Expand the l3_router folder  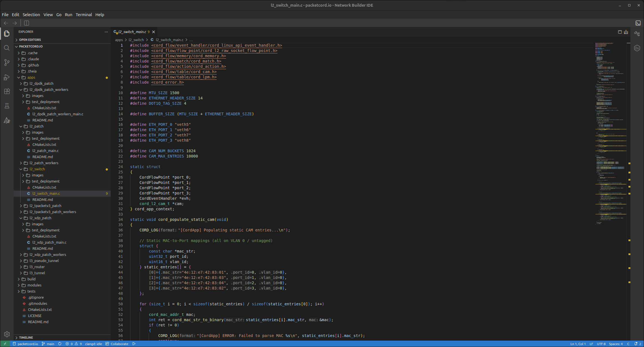click(x=62, y=267)
